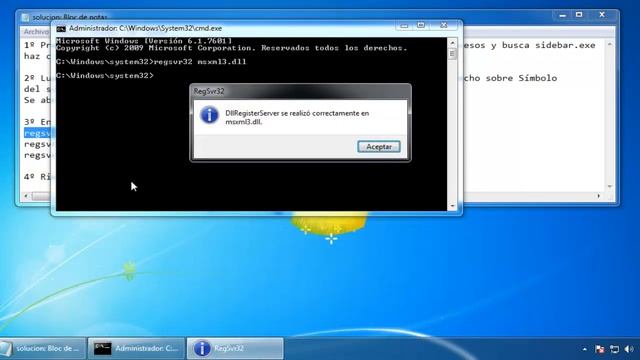
Task: Click the Aceptar button in RegSvr32 dialog
Action: pyautogui.click(x=379, y=147)
